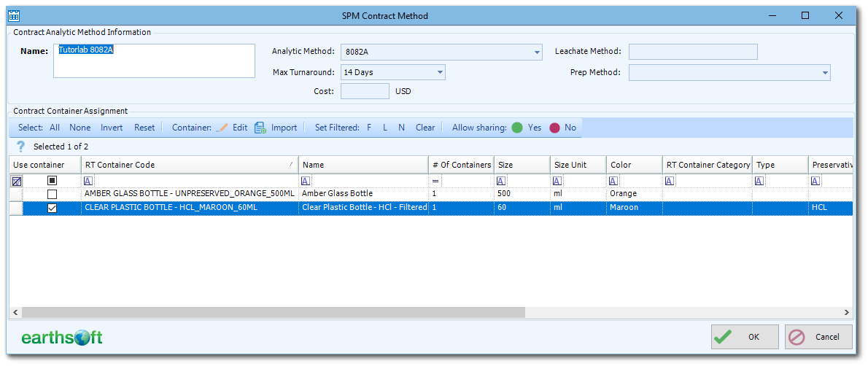Uncheck the Clear Plastic Bottle use container box

52,209
